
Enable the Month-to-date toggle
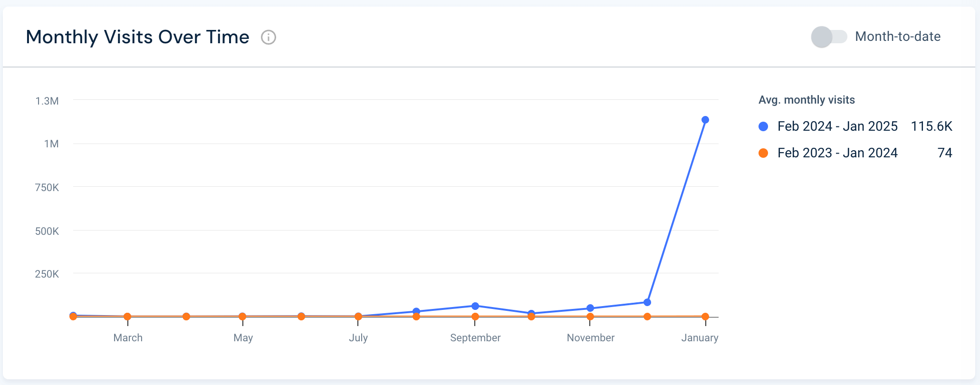pyautogui.click(x=829, y=35)
